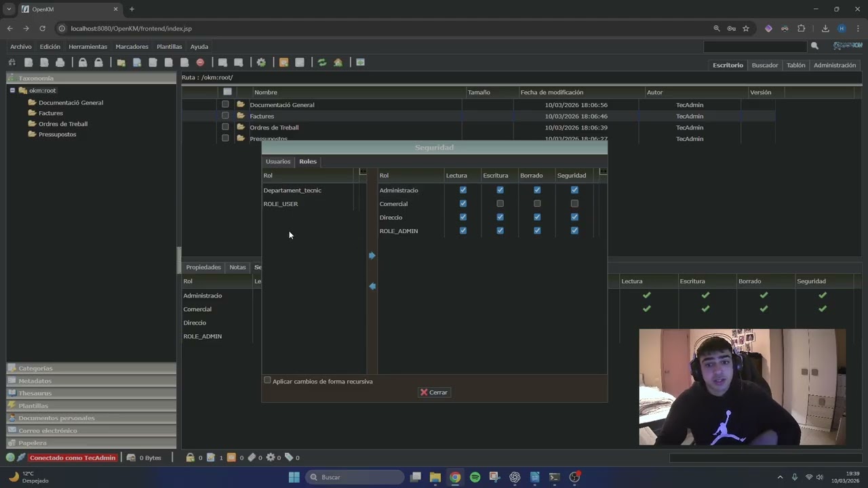
Task: Click the Cerrar button
Action: (434, 392)
